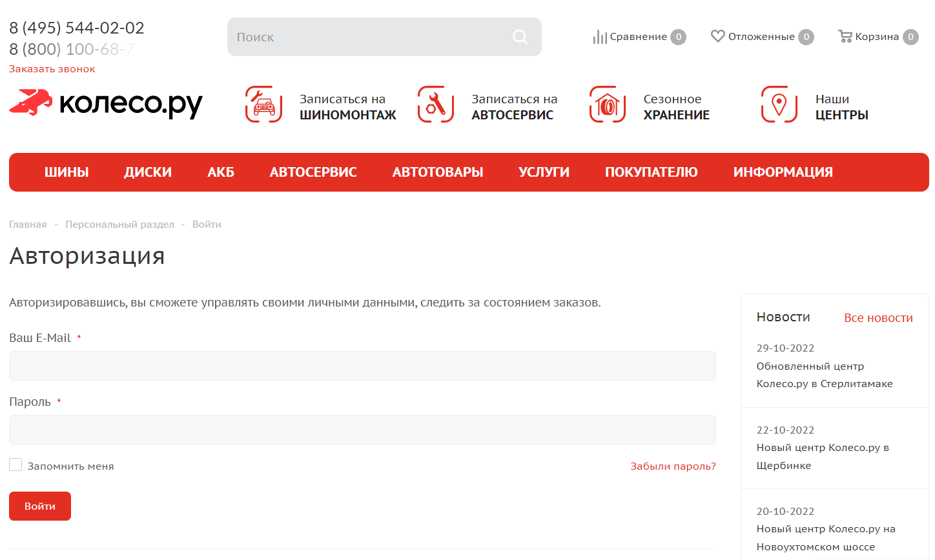Open the АВТОСЕРВИС menu
This screenshot has width=935, height=560.
click(313, 172)
